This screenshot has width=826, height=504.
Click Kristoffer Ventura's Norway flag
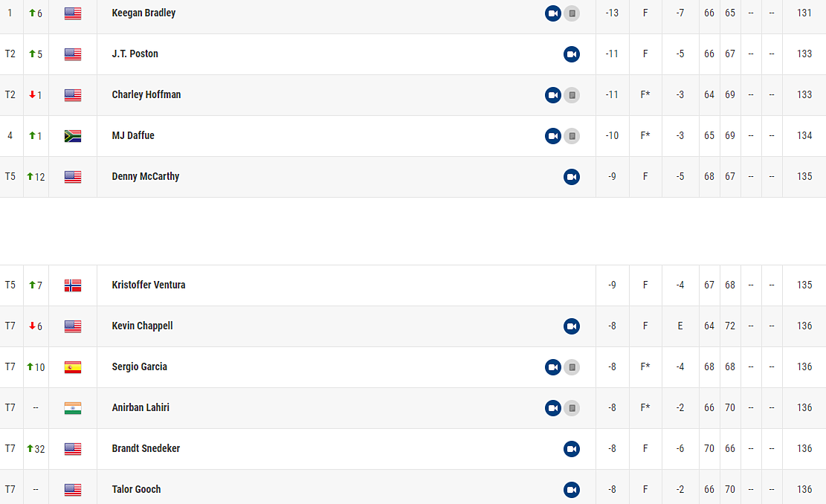pyautogui.click(x=73, y=285)
